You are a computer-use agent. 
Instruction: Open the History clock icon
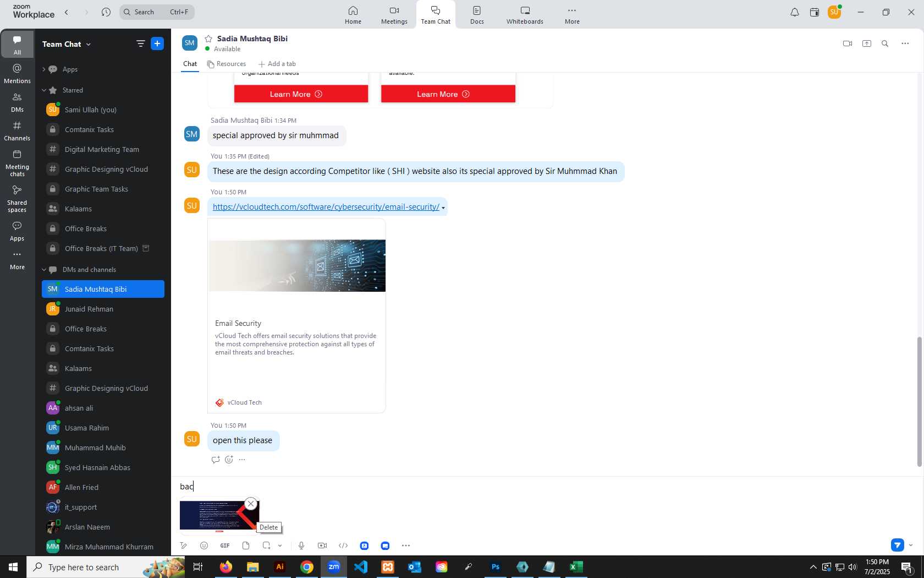[106, 12]
